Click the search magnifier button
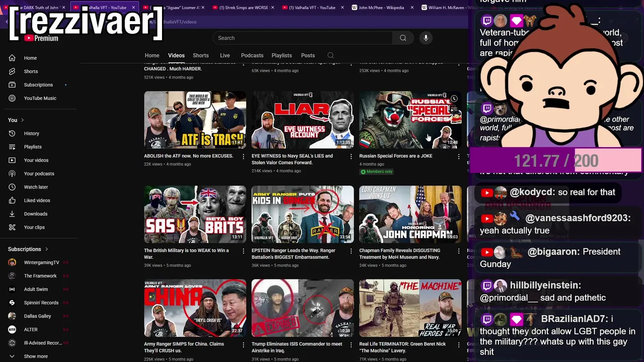Screen dimensions: 644x362 pos(403,38)
